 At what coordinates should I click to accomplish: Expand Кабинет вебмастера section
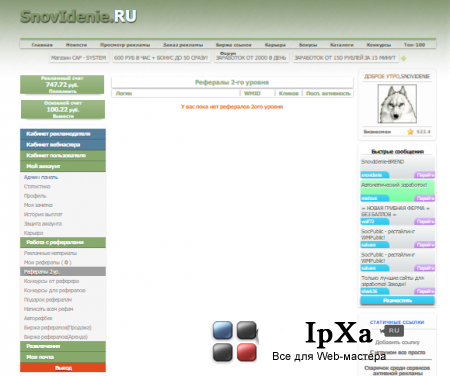click(x=63, y=145)
